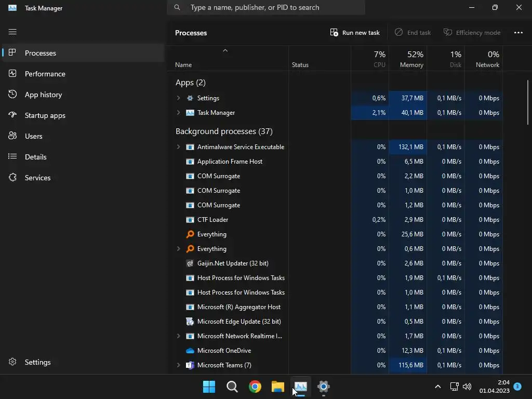Click the End task button
Screen dimensions: 532x399
click(413, 33)
